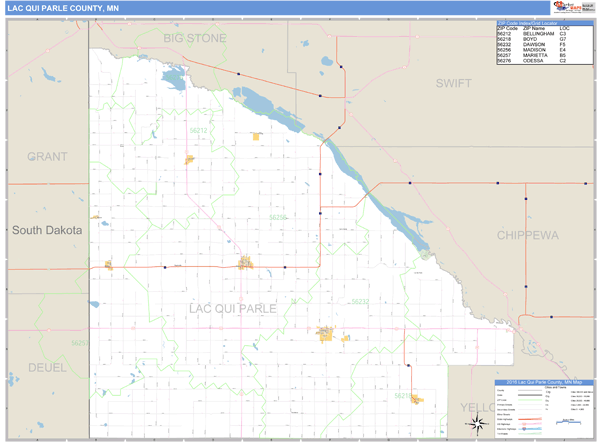Click the GRANT county label
This screenshot has height=442, width=600.
[47, 157]
